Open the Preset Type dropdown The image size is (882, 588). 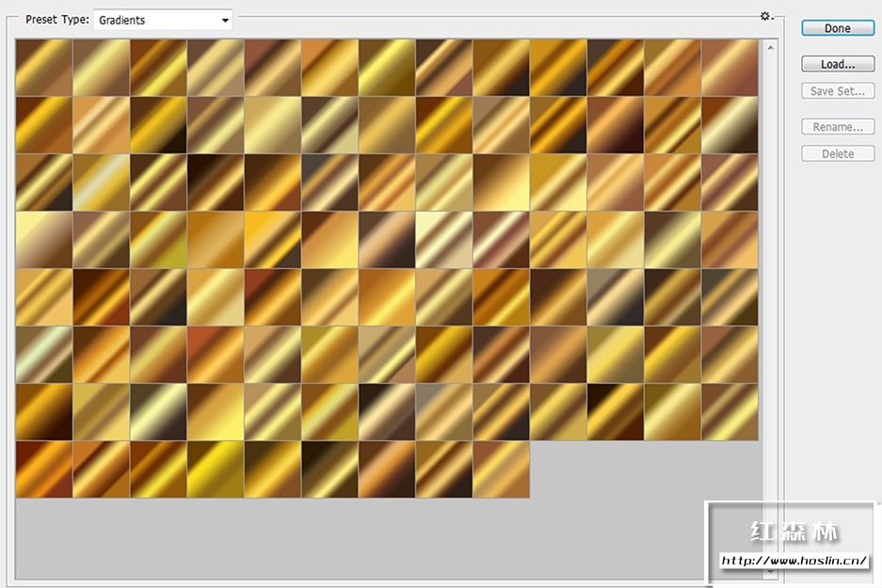[x=163, y=21]
